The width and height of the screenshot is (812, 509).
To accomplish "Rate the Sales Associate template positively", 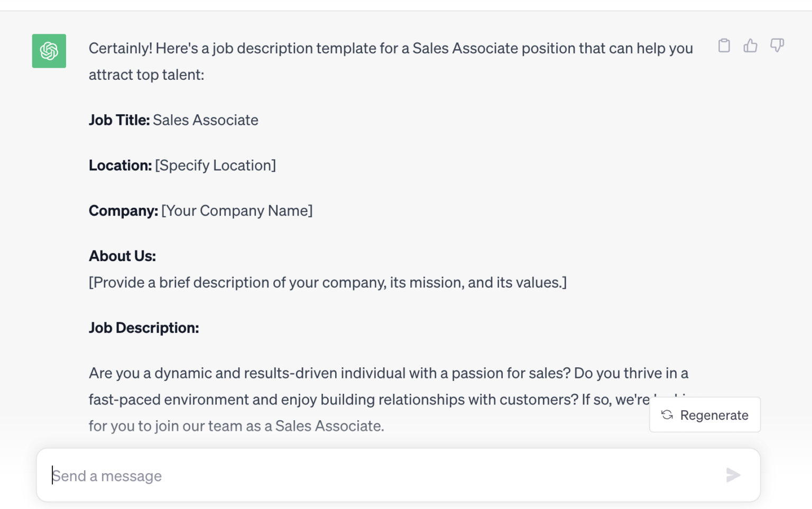I will [751, 46].
